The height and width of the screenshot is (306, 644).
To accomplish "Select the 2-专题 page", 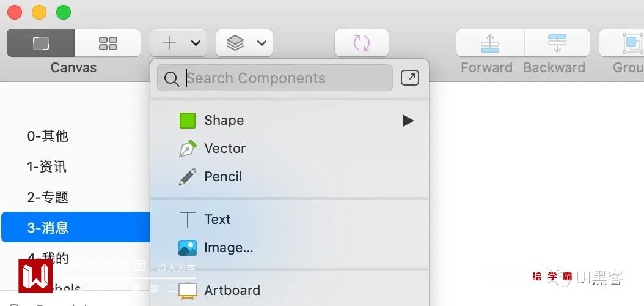I will pos(48,197).
